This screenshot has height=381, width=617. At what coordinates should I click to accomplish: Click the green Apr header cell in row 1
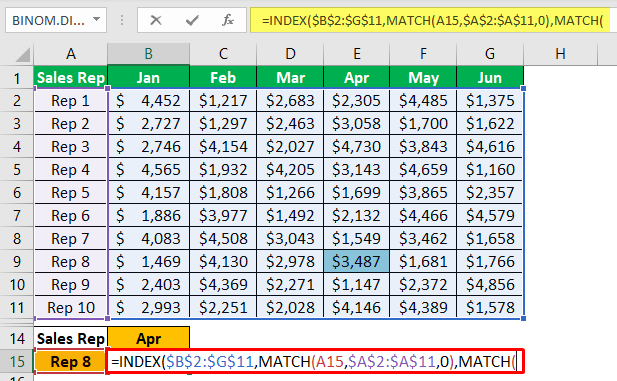357,78
